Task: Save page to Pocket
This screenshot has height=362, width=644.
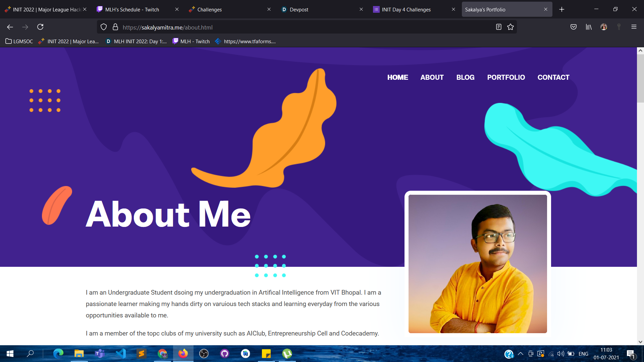Action: pos(573,27)
